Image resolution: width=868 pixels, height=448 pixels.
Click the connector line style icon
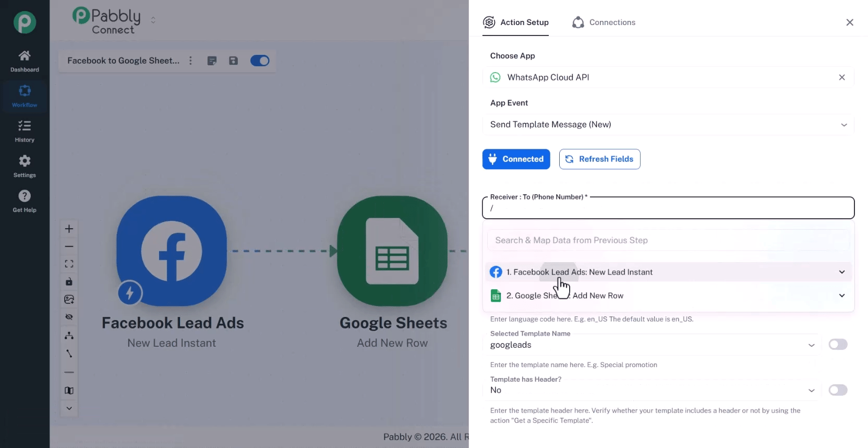point(69,353)
